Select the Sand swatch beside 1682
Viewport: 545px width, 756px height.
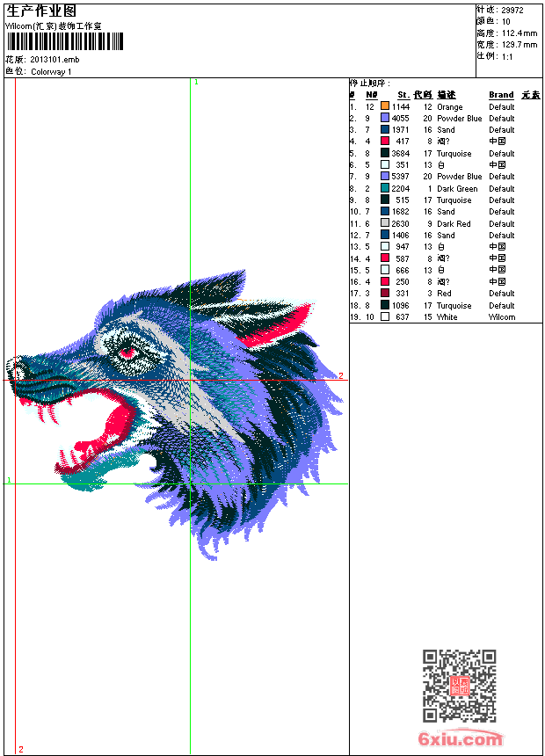tap(385, 211)
